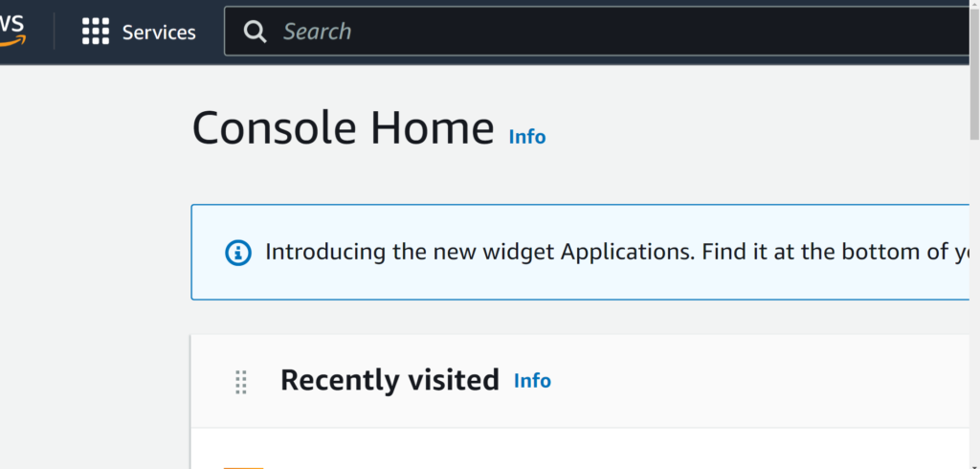Grab the Recently visited widget drag handle

click(241, 382)
